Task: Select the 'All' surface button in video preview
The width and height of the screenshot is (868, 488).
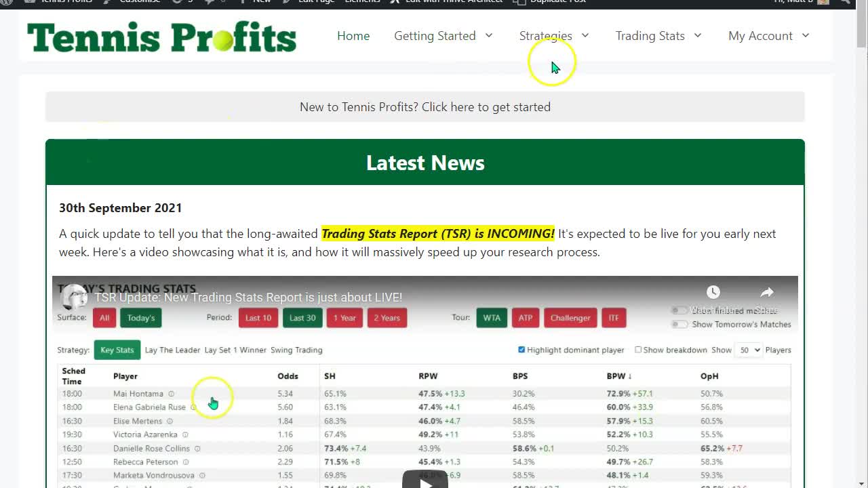Action: [104, 318]
